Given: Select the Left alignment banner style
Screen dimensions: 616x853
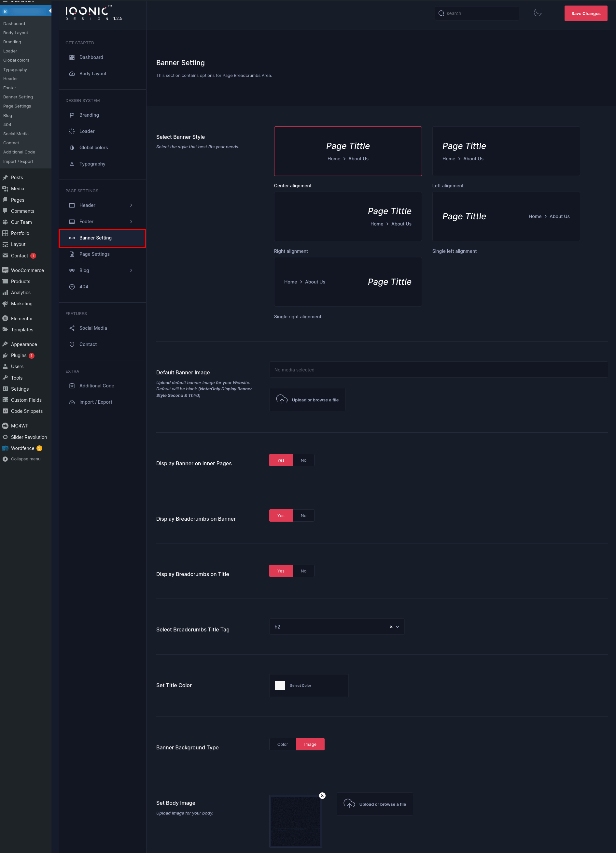Looking at the screenshot, I should (506, 151).
